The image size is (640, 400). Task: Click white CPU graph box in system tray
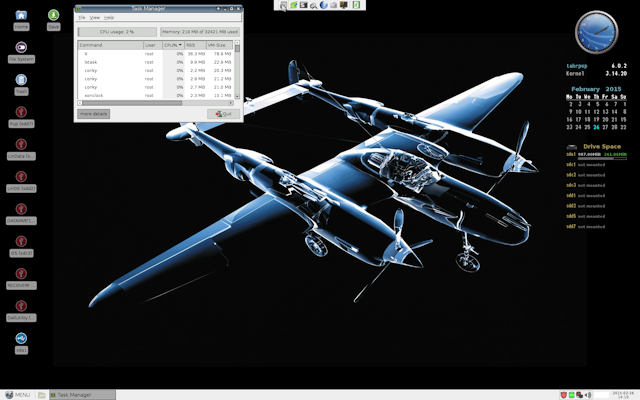point(602,395)
